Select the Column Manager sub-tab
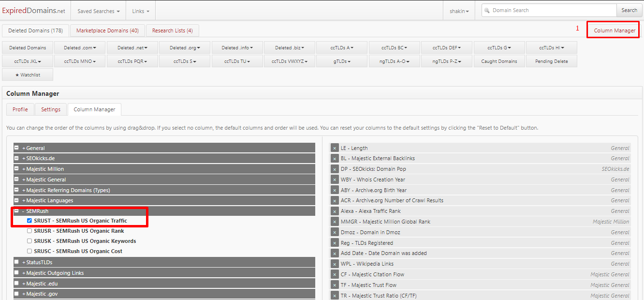 (x=94, y=109)
